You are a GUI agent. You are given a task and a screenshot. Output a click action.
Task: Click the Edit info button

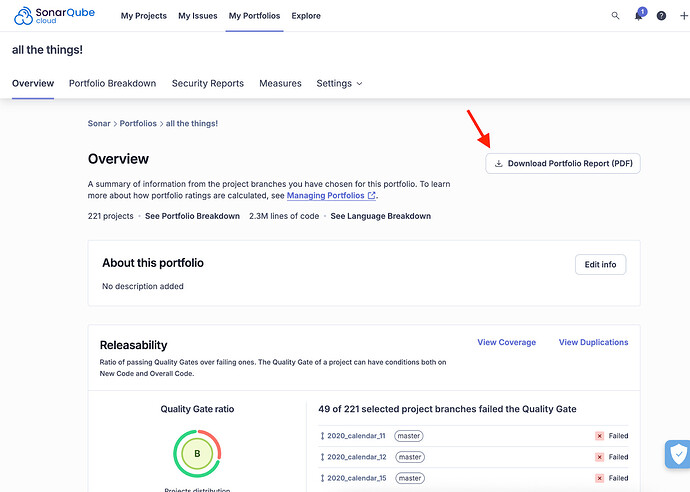[x=600, y=264]
